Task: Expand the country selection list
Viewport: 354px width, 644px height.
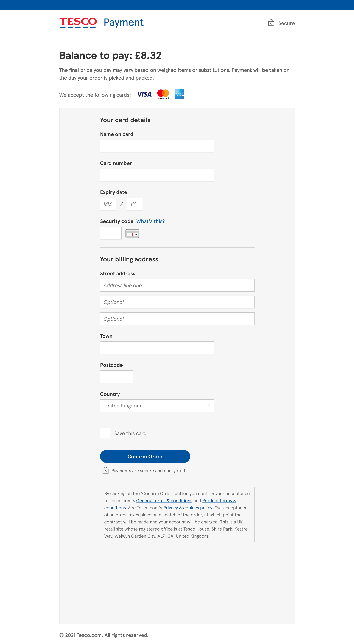Action: pyautogui.click(x=157, y=405)
